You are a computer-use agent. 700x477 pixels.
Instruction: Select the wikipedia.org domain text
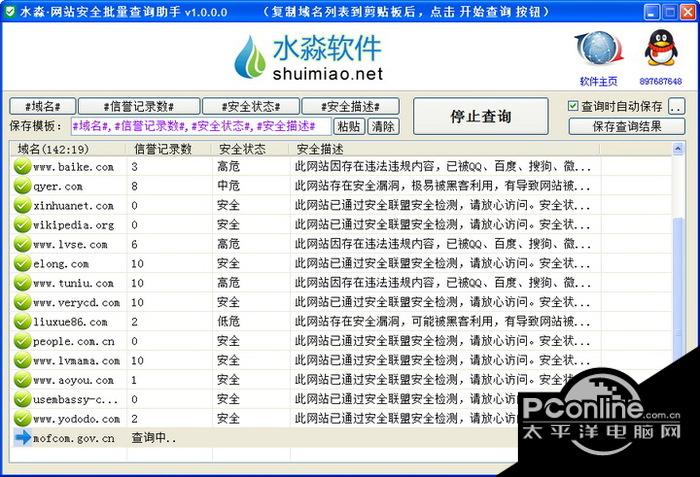pos(73,225)
